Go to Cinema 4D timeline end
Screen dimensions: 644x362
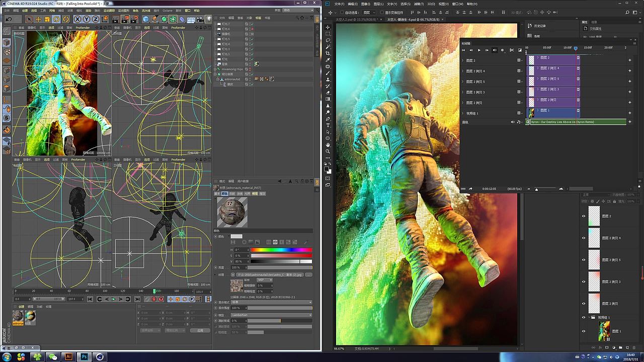[x=137, y=299]
